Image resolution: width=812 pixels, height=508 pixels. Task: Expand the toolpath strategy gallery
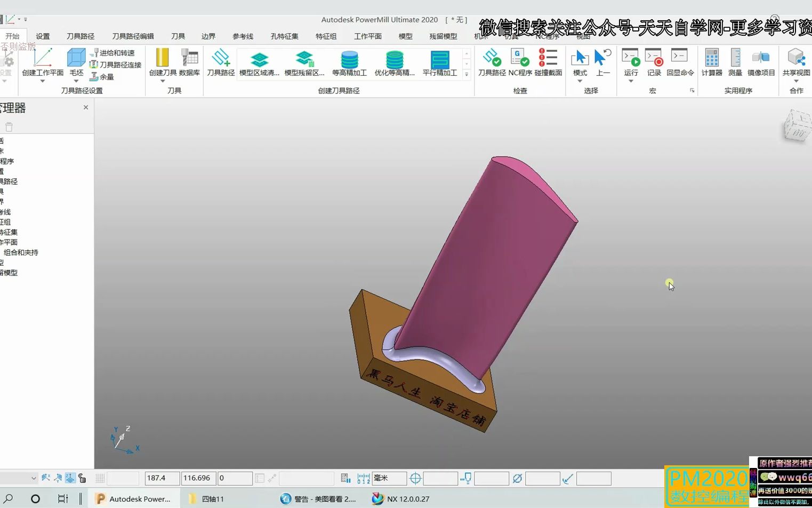[x=467, y=75]
